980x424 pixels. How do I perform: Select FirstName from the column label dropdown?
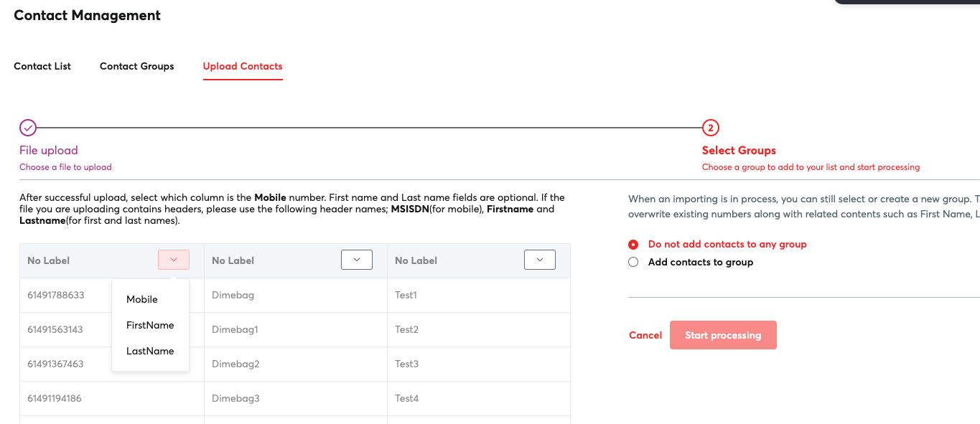click(150, 325)
